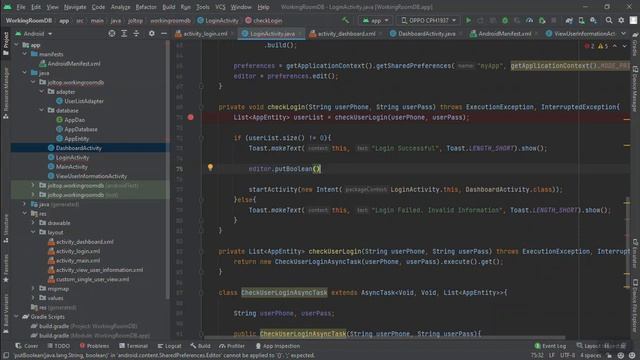Image resolution: width=640 pixels, height=360 pixels.
Task: Switch to activity_login.xml tab
Action: [x=205, y=34]
